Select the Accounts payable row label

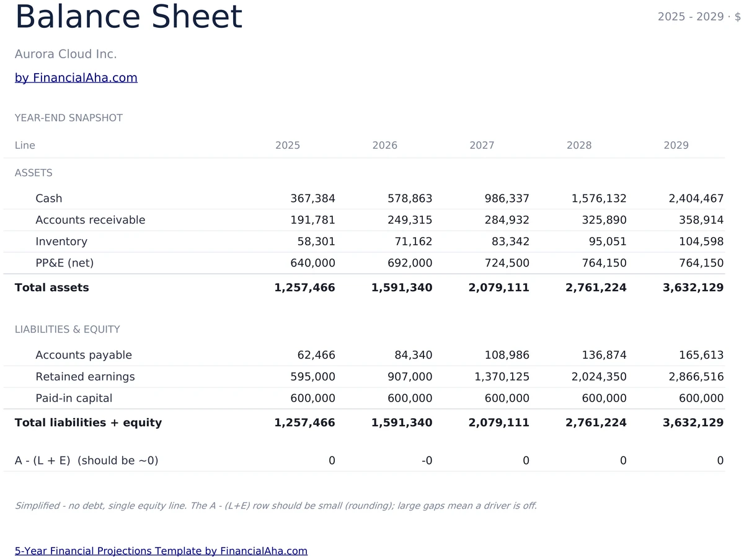84,355
